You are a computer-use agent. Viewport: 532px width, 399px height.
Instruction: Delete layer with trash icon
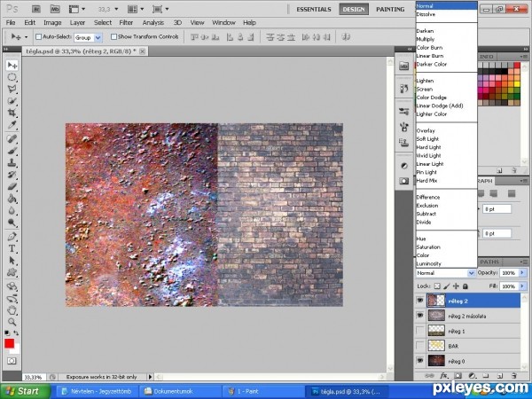pos(514,376)
